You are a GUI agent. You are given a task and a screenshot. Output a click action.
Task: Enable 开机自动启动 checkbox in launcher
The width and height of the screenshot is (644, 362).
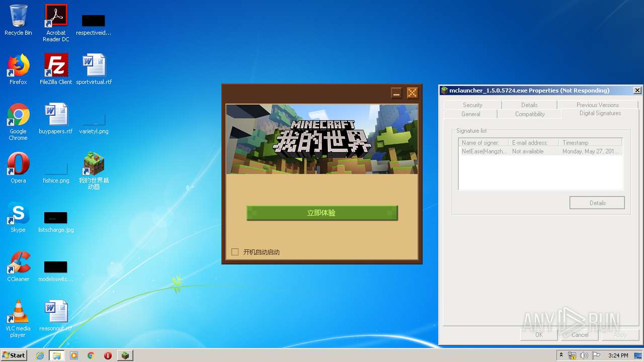235,252
